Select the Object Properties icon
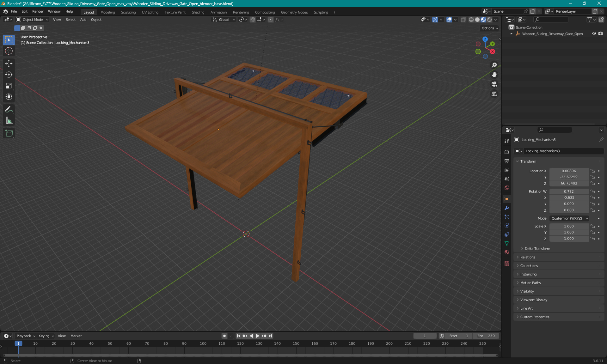The width and height of the screenshot is (607, 364). (x=507, y=199)
